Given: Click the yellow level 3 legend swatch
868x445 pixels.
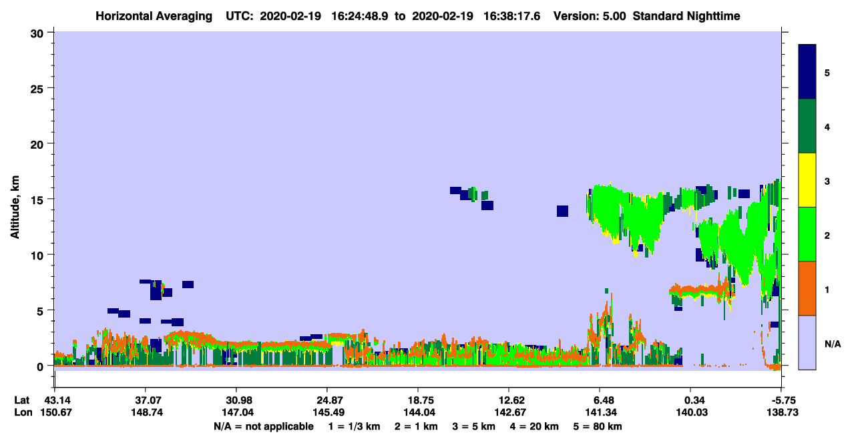Looking at the screenshot, I should point(807,180).
